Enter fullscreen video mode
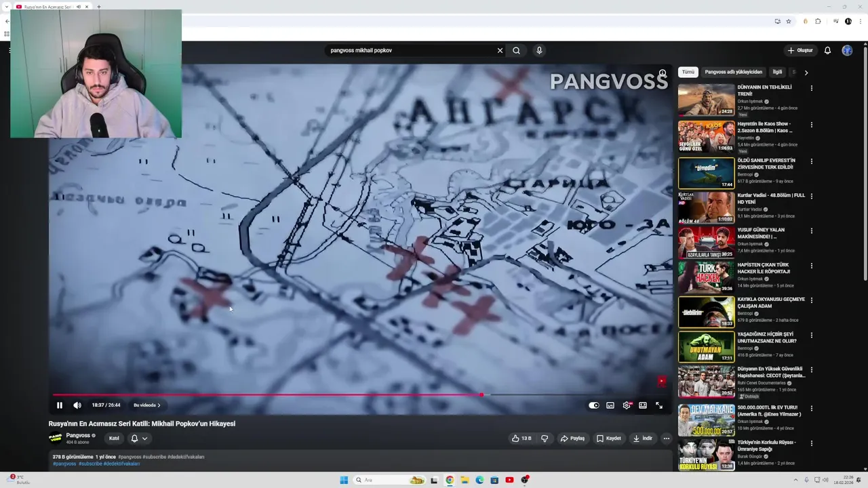The height and width of the screenshot is (488, 868). tap(659, 405)
